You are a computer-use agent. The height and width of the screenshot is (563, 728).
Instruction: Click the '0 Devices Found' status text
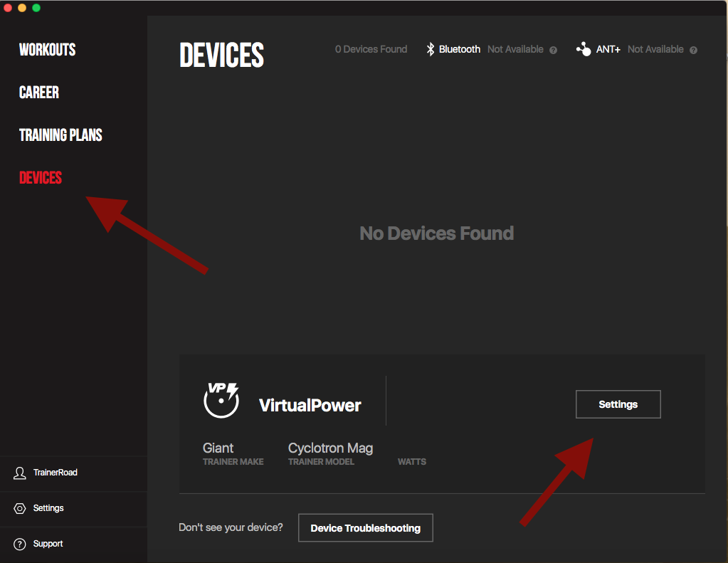click(371, 49)
